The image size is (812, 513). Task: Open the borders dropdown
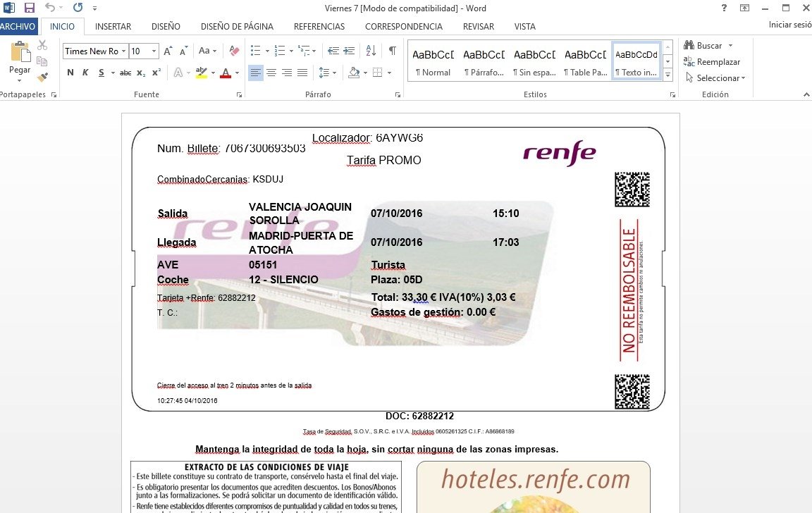(389, 73)
